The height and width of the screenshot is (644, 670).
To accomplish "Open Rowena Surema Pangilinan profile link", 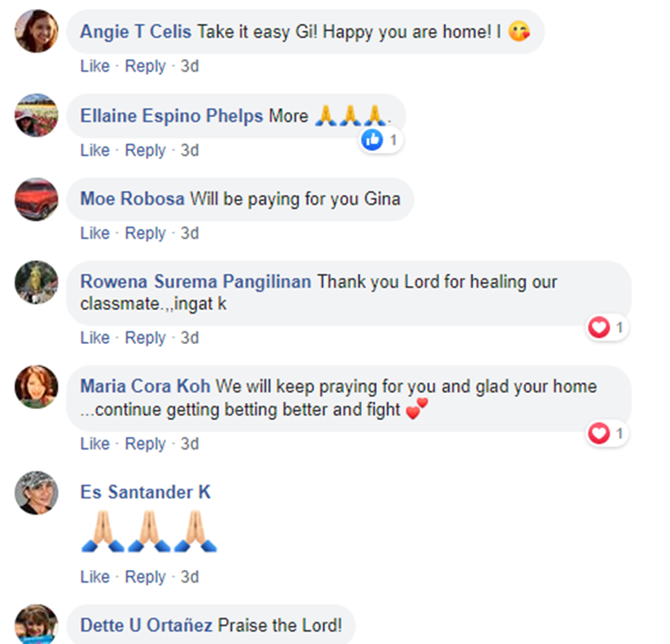I will click(x=196, y=281).
